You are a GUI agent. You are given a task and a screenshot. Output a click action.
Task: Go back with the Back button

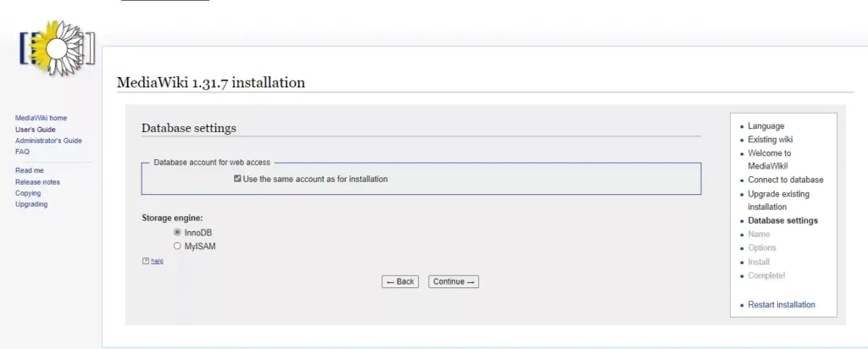coord(400,281)
